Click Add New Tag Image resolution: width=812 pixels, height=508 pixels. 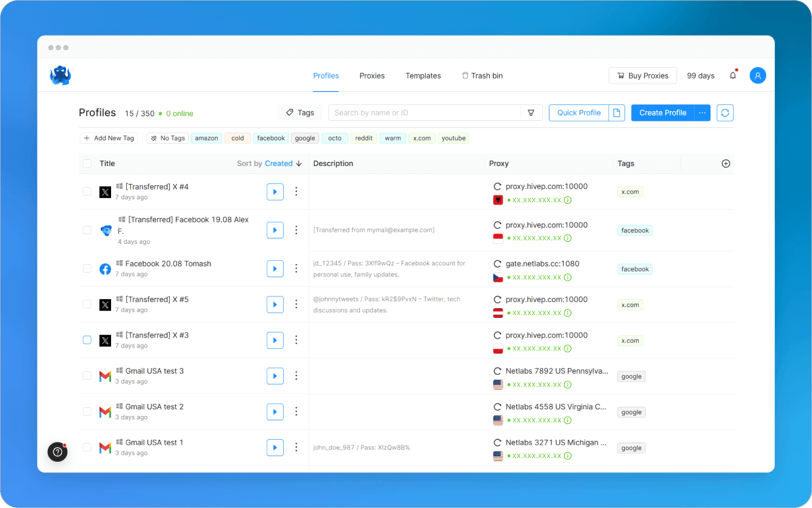click(x=109, y=138)
